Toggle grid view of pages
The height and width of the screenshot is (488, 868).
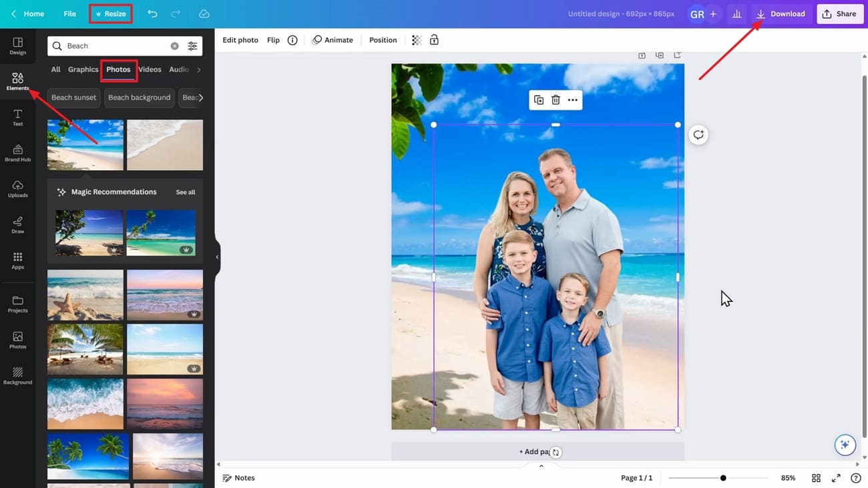pos(816,477)
